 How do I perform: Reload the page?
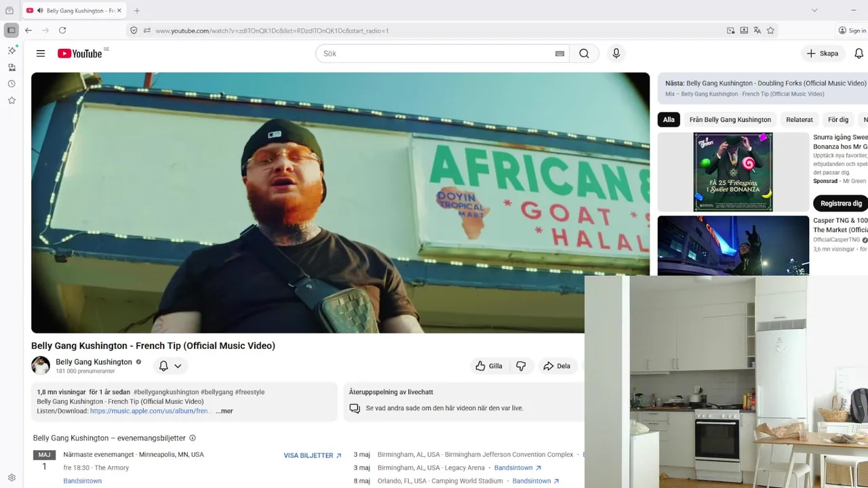point(62,30)
